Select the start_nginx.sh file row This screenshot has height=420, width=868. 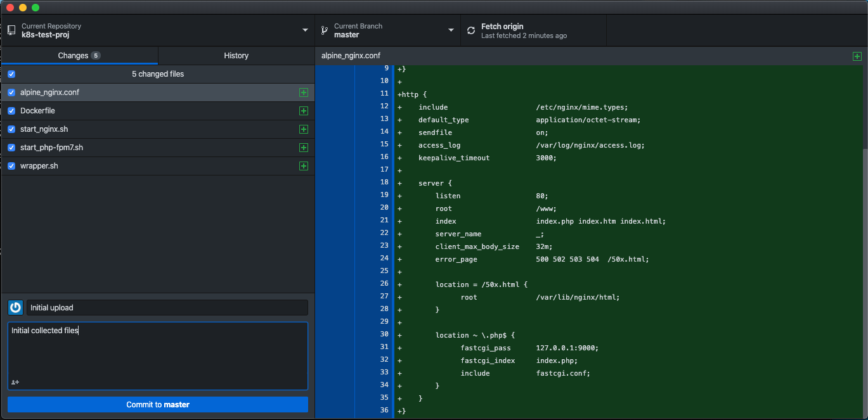click(158, 129)
